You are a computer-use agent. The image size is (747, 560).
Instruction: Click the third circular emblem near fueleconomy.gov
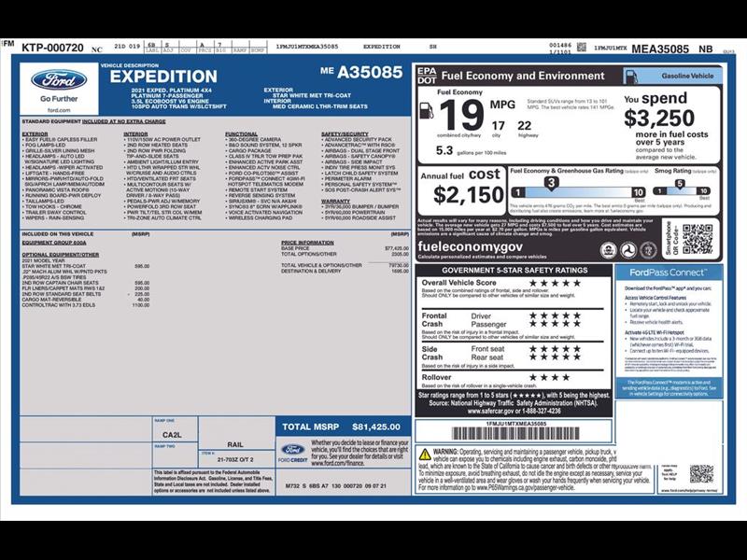pyautogui.click(x=647, y=249)
